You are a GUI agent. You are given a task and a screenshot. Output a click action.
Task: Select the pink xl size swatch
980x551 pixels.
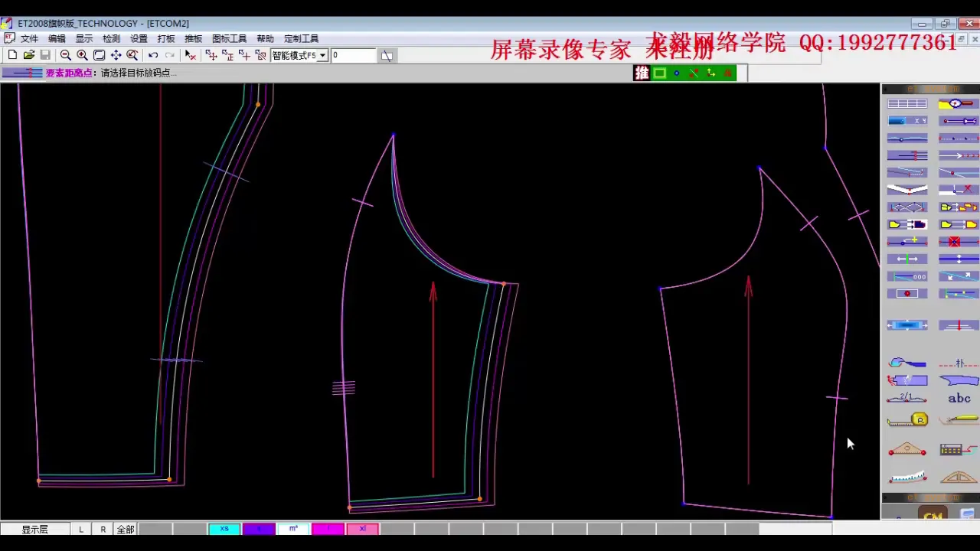click(x=362, y=529)
